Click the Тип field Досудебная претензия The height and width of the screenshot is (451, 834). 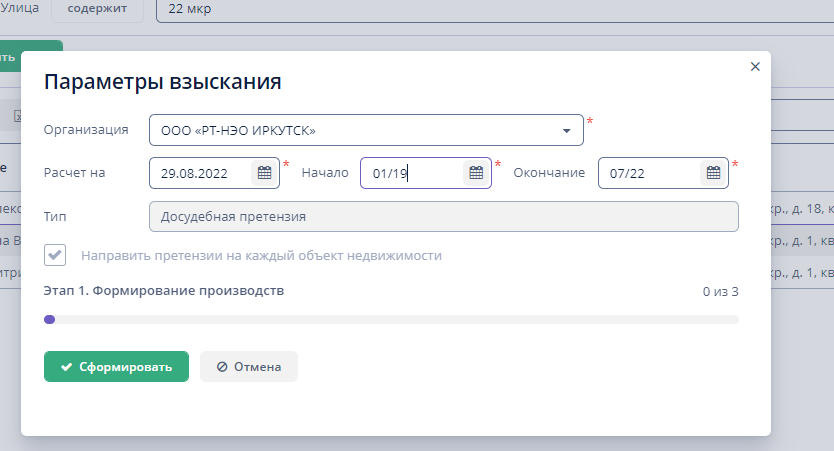(x=443, y=216)
